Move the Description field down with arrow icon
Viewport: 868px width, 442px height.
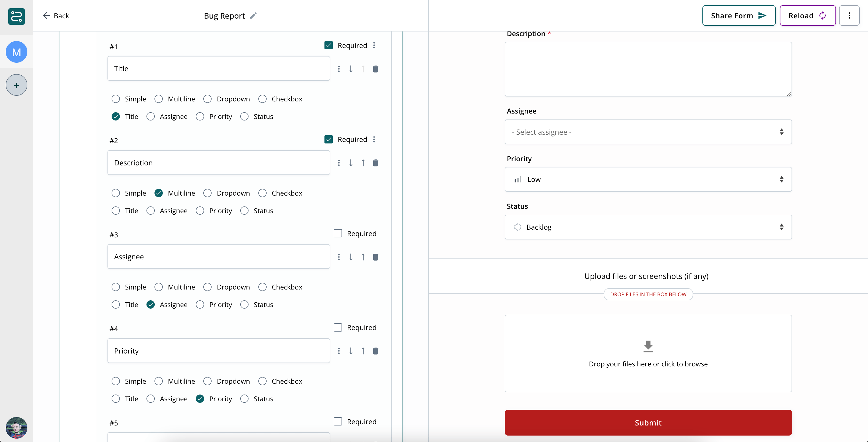(x=351, y=163)
